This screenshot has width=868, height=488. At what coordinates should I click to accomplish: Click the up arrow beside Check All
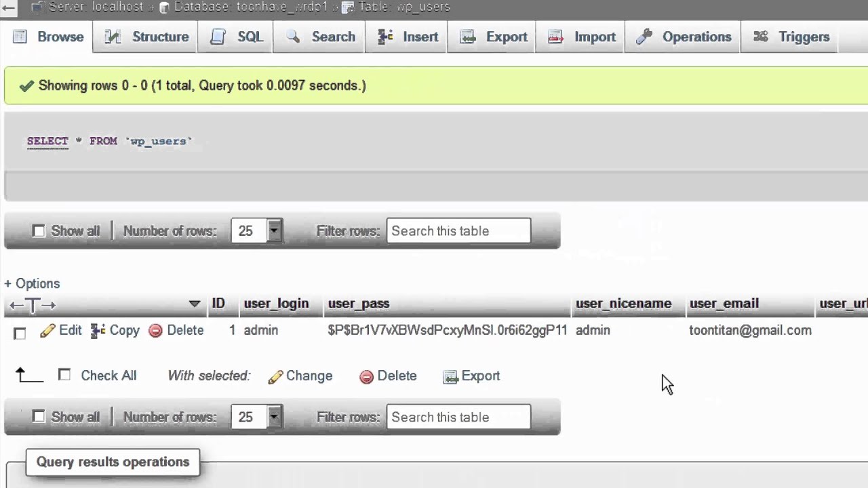29,374
